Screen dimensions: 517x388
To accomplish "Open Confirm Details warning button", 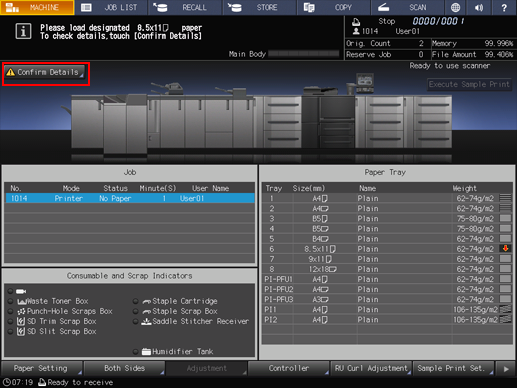I will coord(45,72).
